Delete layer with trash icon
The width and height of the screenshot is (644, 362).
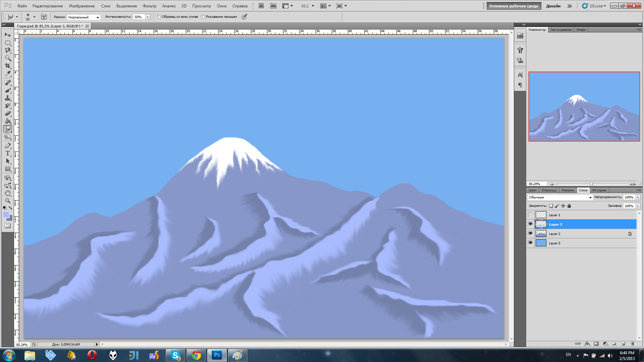click(632, 344)
